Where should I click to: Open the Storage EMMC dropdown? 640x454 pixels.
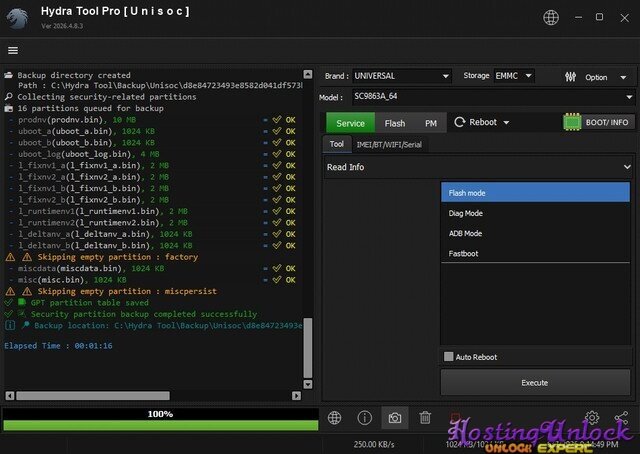tap(513, 76)
